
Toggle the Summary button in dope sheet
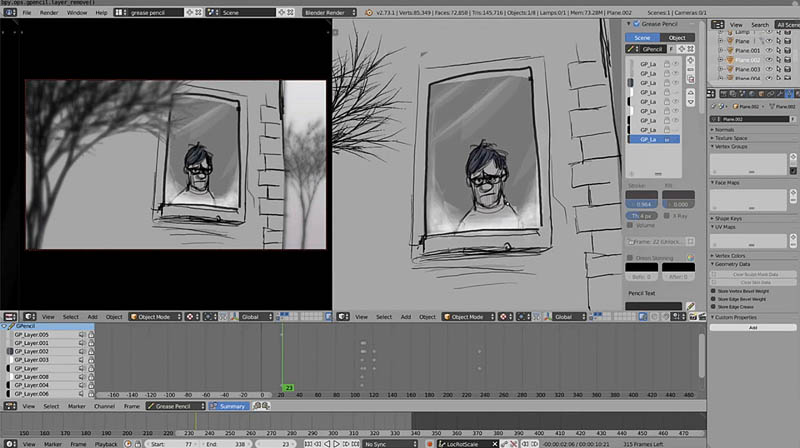(x=231, y=406)
